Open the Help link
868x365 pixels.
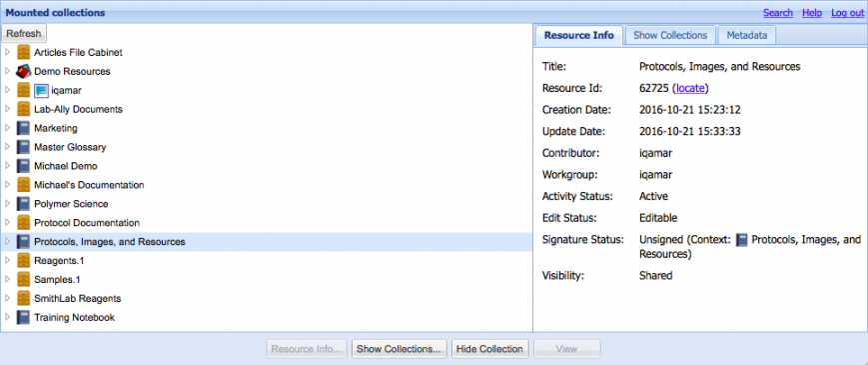tap(811, 13)
